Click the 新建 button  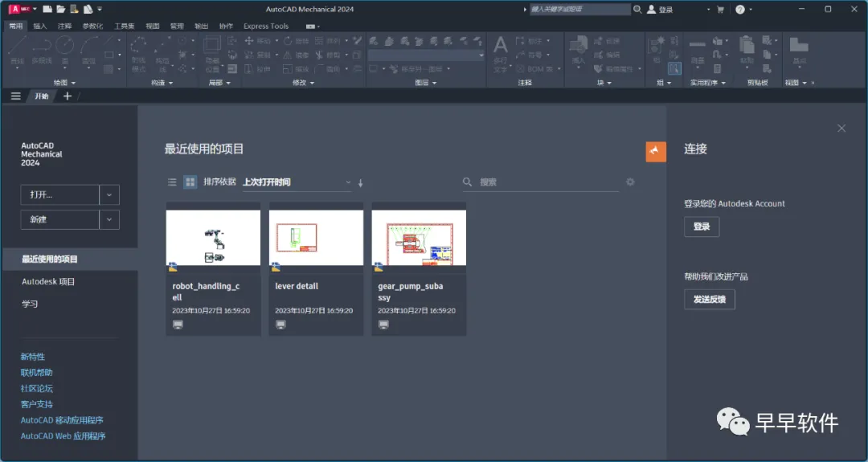pos(59,219)
